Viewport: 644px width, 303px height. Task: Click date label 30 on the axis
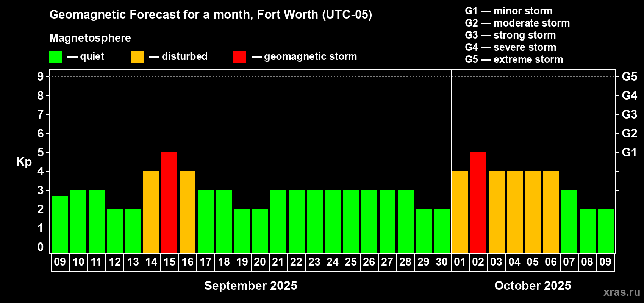tap(442, 262)
